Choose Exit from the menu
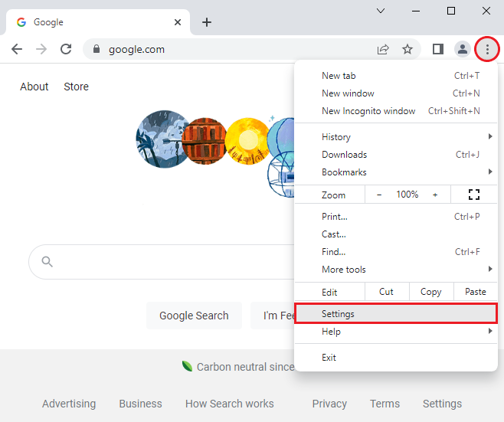 [x=396, y=358]
